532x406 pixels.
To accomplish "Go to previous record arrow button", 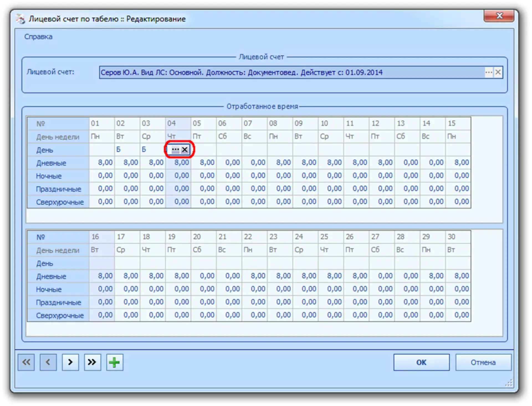I will [x=48, y=362].
